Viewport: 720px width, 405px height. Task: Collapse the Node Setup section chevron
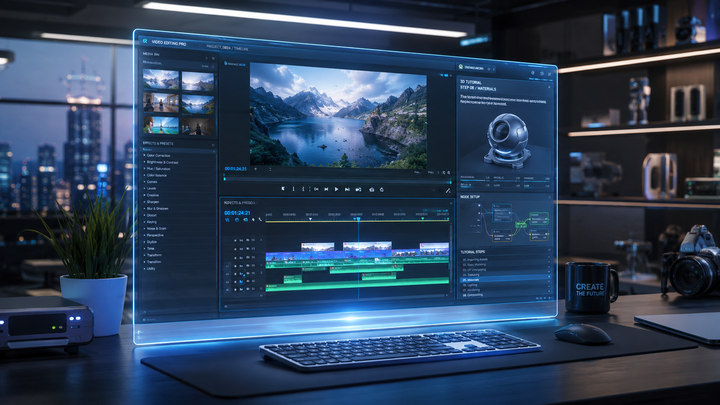click(x=549, y=197)
